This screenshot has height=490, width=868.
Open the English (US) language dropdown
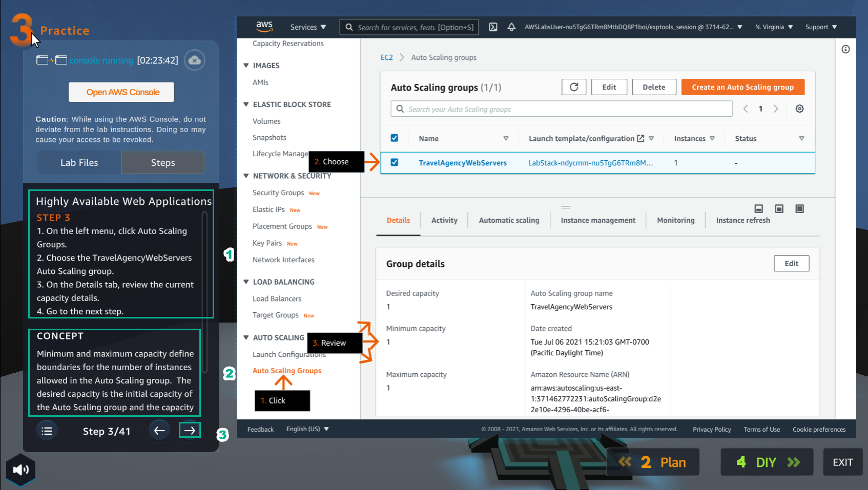tap(307, 429)
